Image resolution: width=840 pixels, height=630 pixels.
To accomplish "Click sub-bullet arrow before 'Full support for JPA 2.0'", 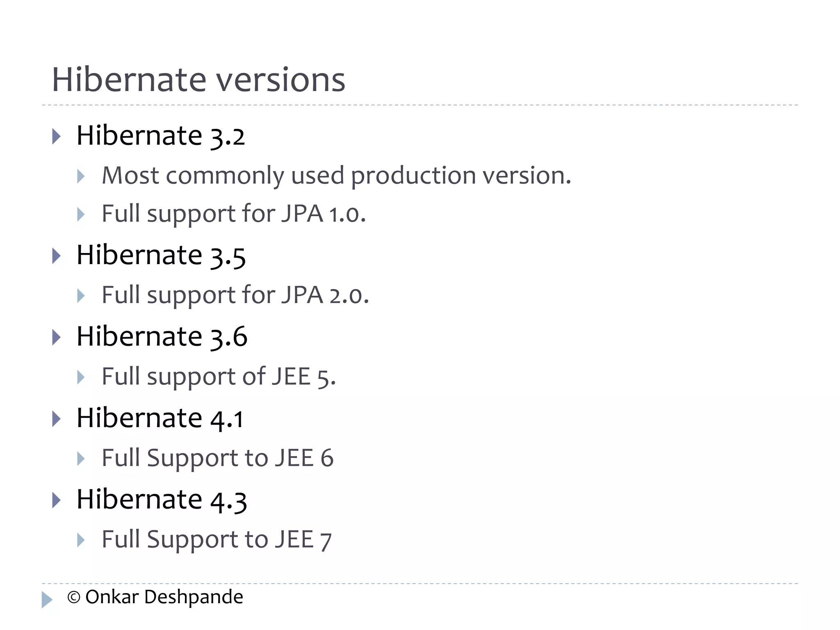I will pos(81,296).
